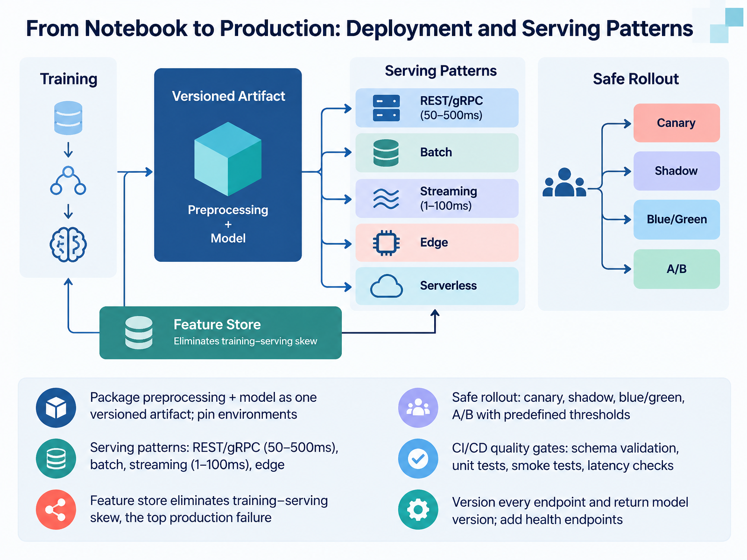This screenshot has width=747, height=560.
Task: Click the Feature Store heading
Action: coord(217,324)
